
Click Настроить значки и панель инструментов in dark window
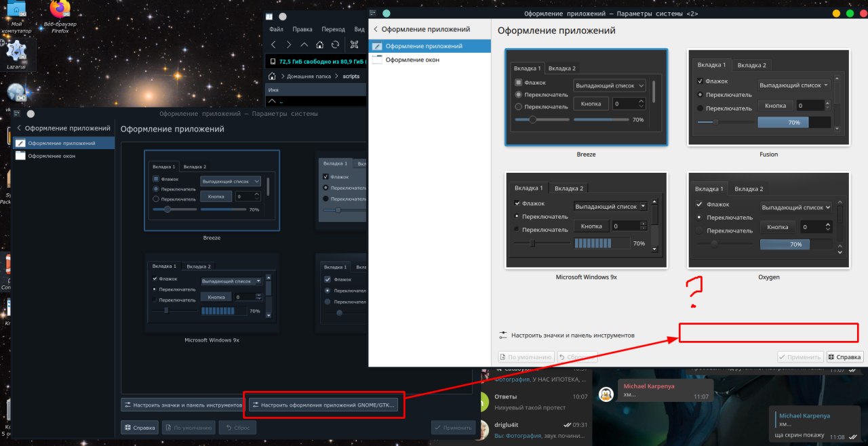point(183,405)
